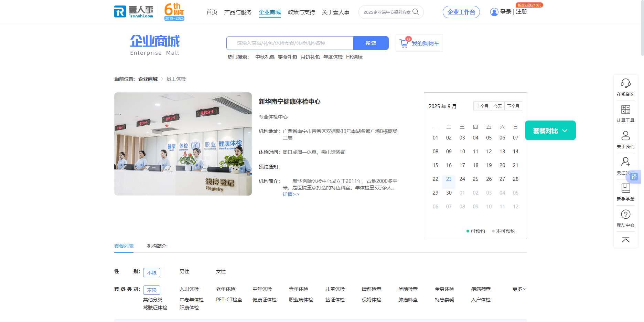Filter by 阳康体检 category

click(x=189, y=308)
